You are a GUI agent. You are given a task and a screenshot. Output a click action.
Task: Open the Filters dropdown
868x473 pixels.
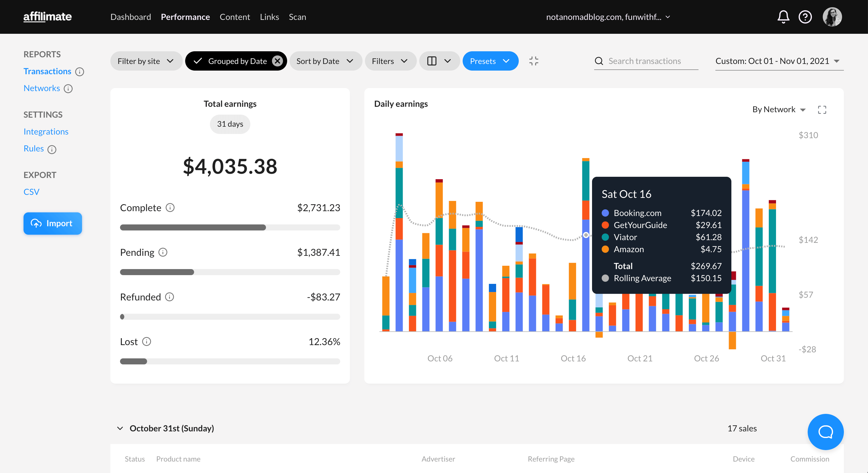pos(391,61)
